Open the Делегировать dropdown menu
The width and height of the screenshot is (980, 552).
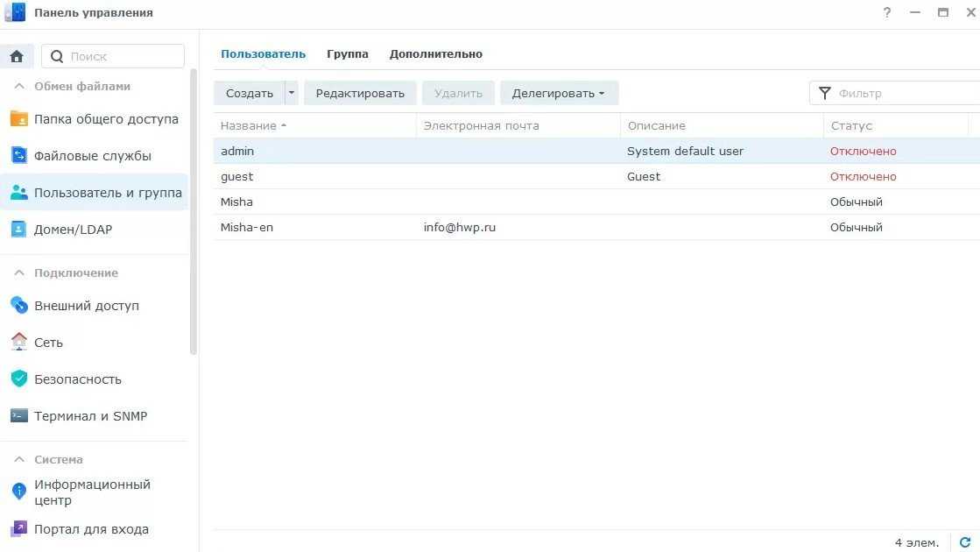[x=559, y=93]
